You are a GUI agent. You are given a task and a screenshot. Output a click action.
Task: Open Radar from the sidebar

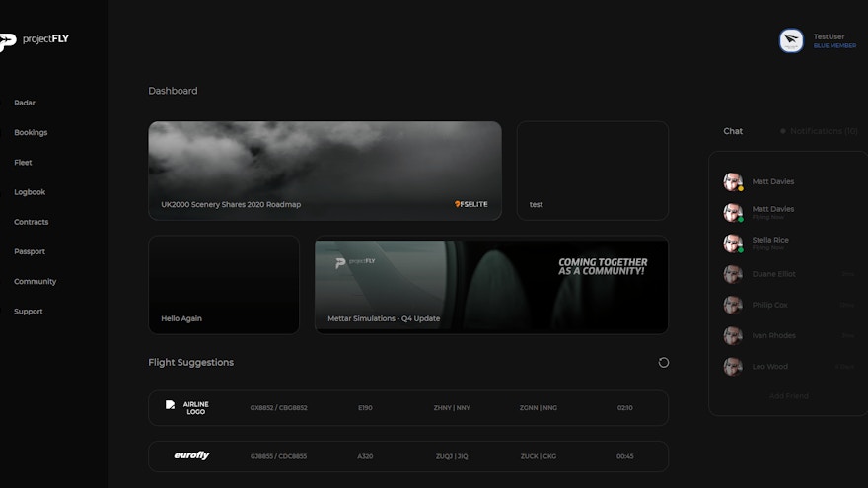point(25,103)
